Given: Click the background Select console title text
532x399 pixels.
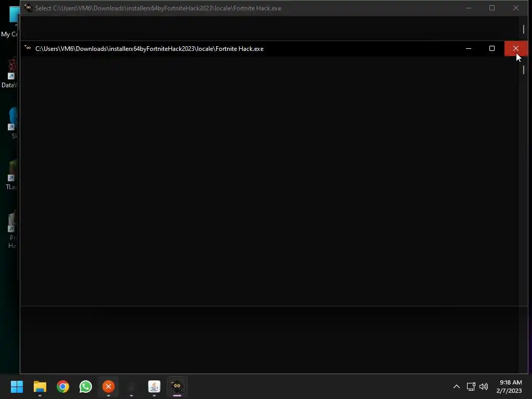Looking at the screenshot, I should coord(158,8).
